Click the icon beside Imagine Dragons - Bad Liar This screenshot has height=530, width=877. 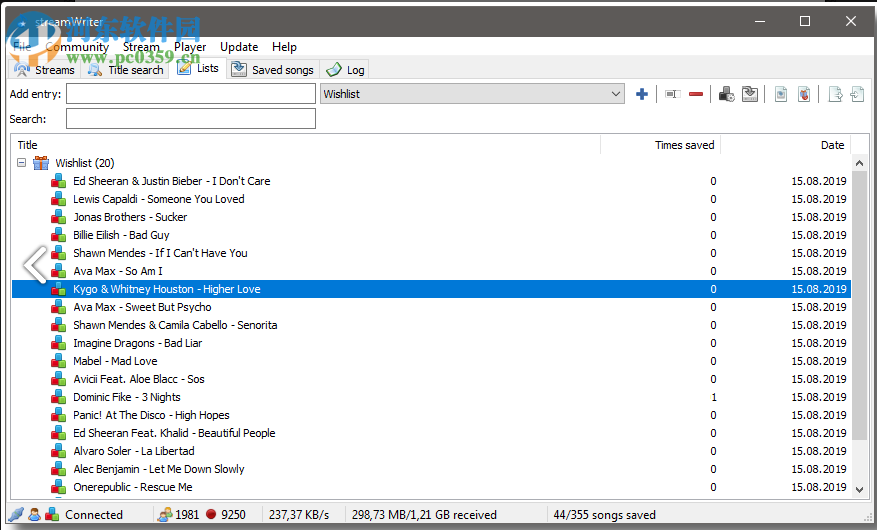pos(59,343)
